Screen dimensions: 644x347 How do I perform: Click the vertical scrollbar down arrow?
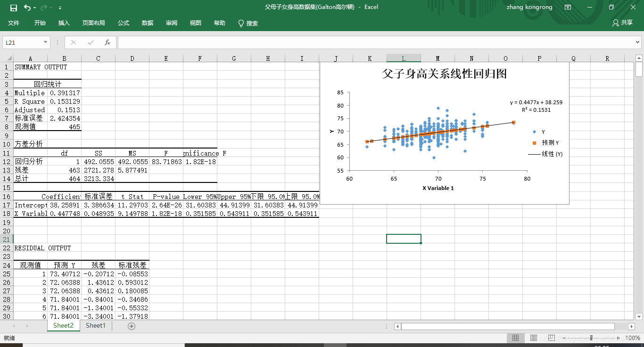(639, 316)
